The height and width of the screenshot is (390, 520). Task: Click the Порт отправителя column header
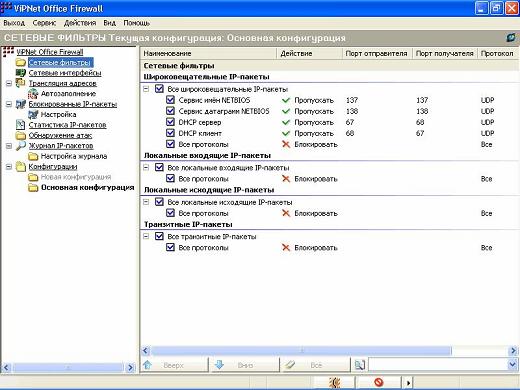377,53
